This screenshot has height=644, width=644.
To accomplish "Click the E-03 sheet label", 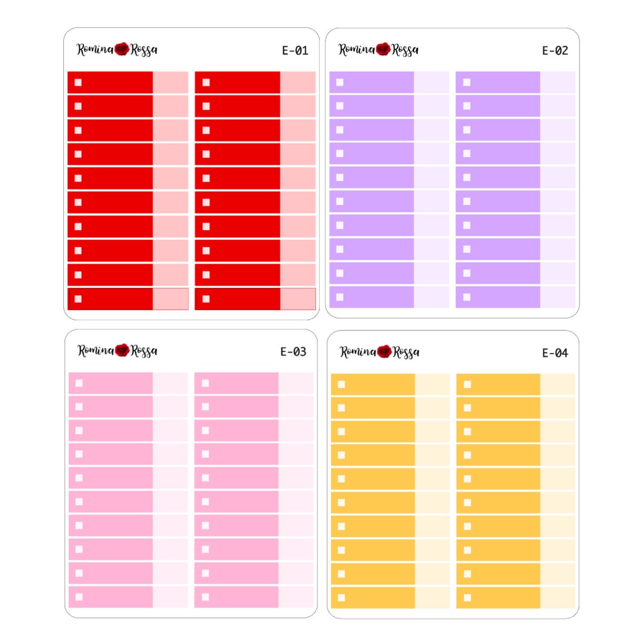I will pos(293,352).
